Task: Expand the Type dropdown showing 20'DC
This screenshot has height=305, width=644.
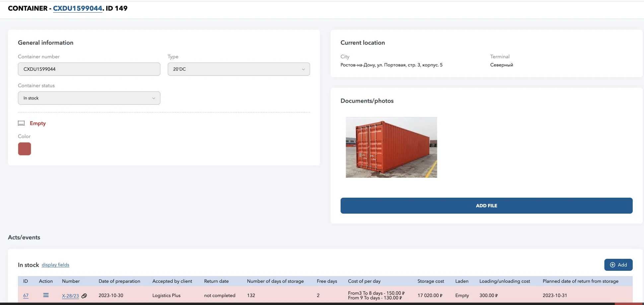Action: click(239, 69)
